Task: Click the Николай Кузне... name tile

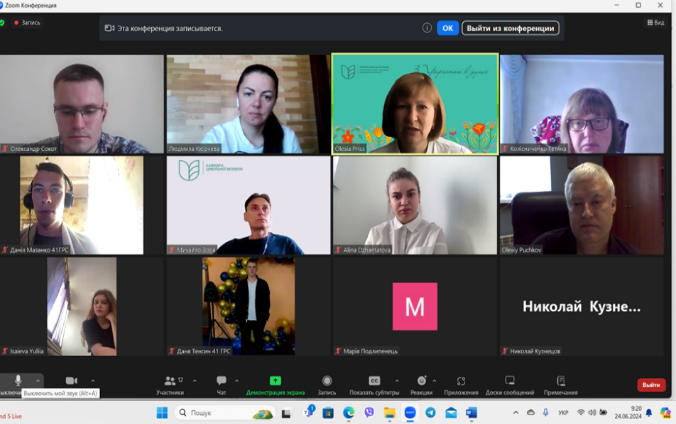Action: click(582, 307)
